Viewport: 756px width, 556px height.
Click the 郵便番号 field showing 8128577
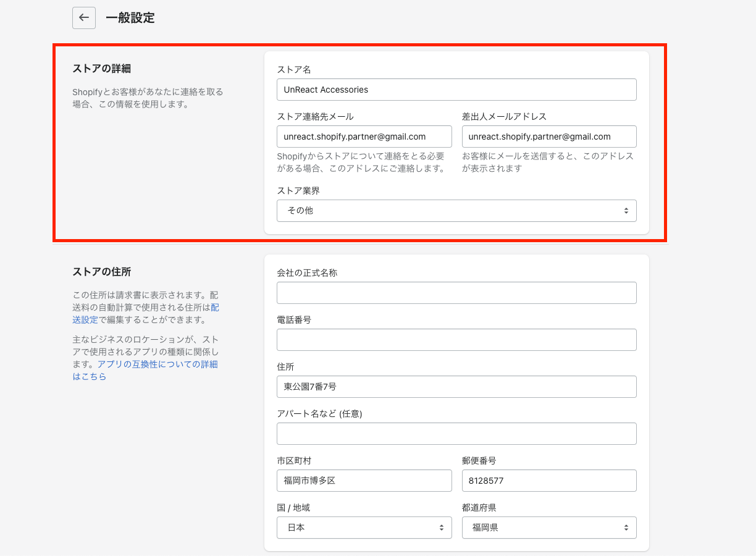tap(548, 481)
